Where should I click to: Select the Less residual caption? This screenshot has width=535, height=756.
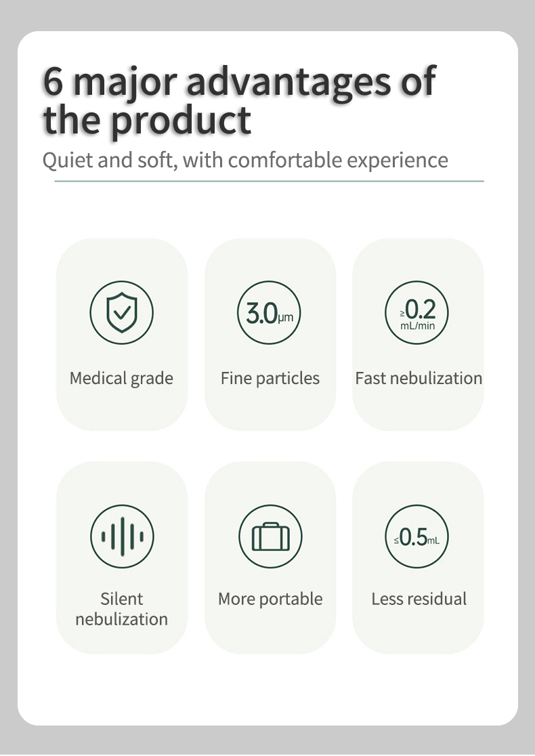coord(419,599)
